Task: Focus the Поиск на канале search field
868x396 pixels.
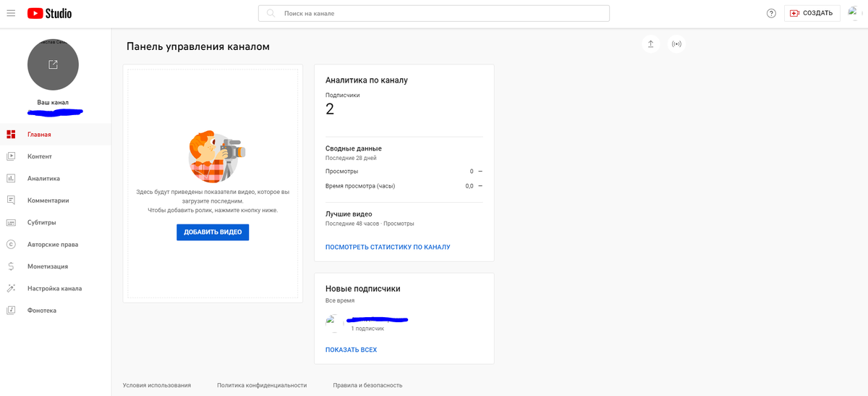Action: coord(434,13)
